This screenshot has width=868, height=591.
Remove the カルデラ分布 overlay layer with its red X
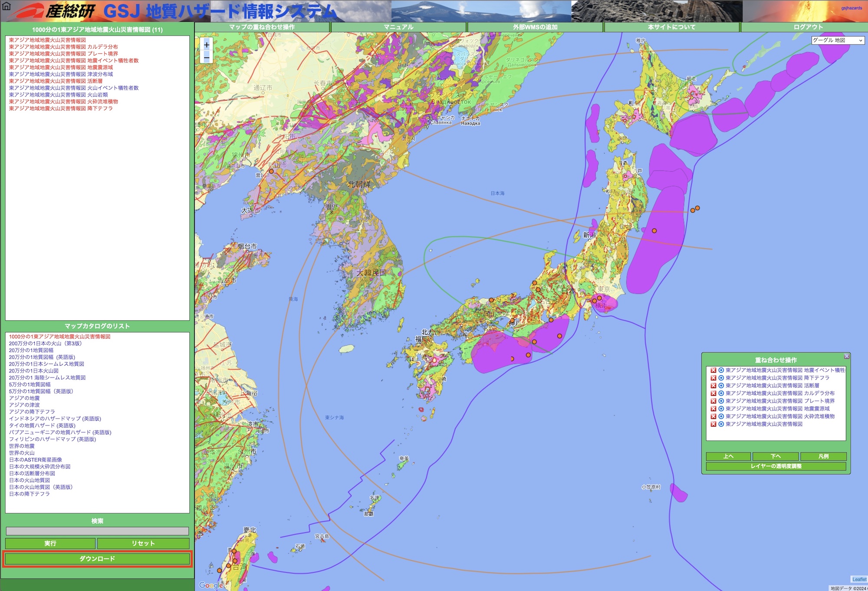point(713,393)
